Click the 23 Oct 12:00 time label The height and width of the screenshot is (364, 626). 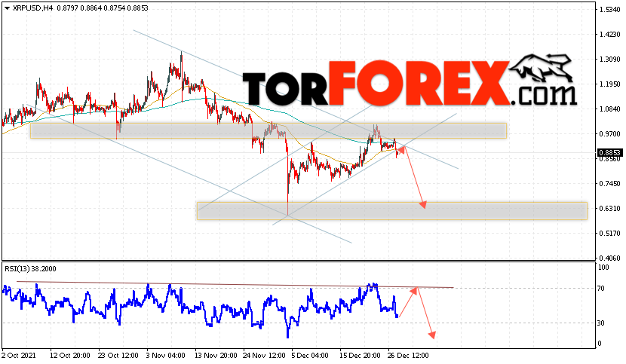(x=118, y=355)
